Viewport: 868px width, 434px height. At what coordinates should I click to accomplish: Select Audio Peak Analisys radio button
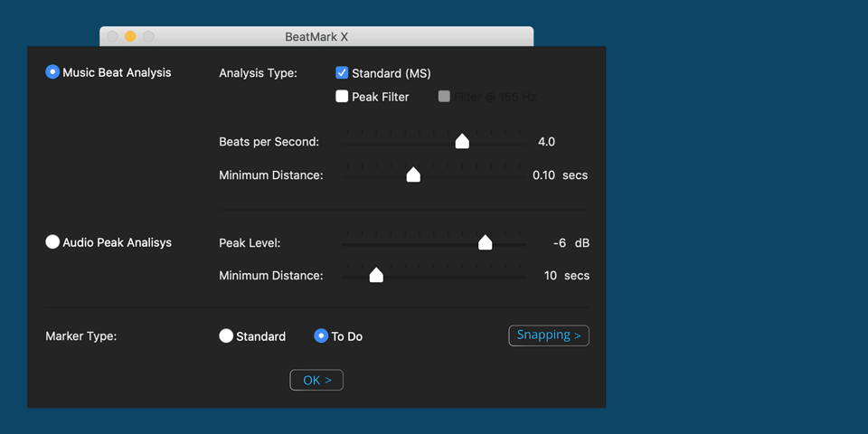tap(52, 242)
